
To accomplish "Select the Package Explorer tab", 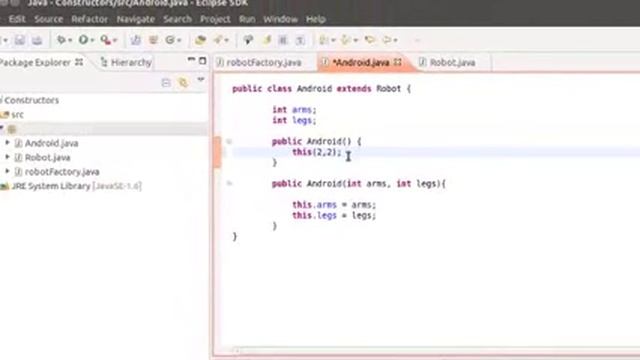I will 35,62.
